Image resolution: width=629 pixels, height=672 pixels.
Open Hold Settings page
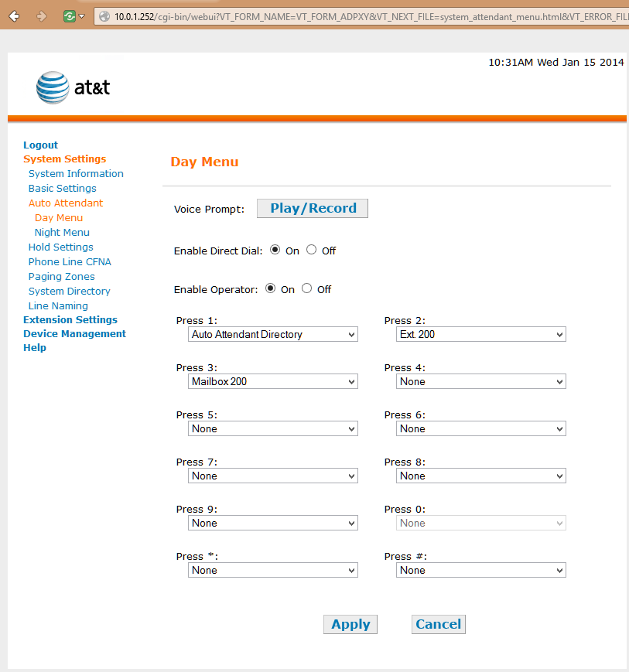click(x=60, y=247)
